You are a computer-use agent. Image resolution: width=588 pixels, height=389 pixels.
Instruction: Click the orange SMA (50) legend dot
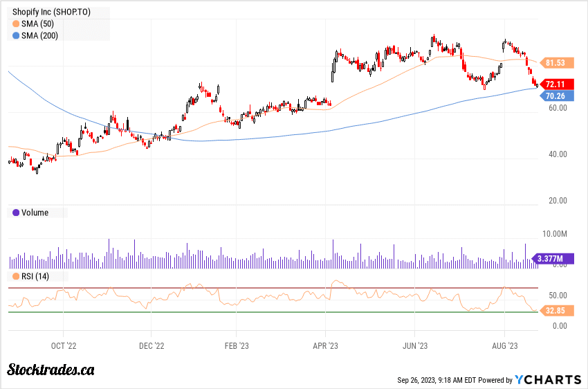pyautogui.click(x=15, y=24)
